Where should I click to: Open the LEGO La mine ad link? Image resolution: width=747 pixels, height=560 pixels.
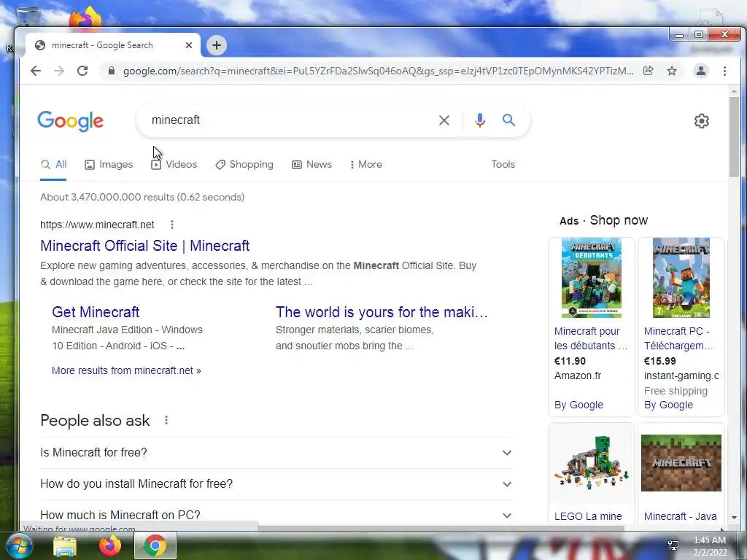[588, 516]
